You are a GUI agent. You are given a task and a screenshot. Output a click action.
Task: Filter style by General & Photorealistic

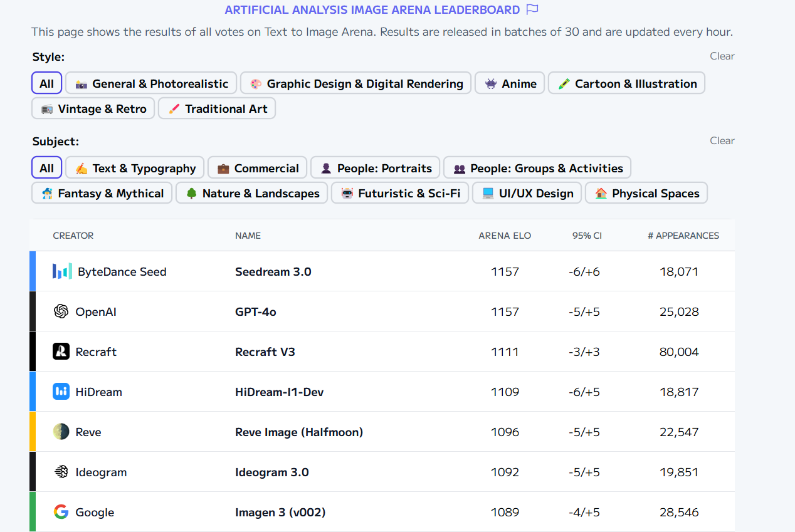point(151,83)
